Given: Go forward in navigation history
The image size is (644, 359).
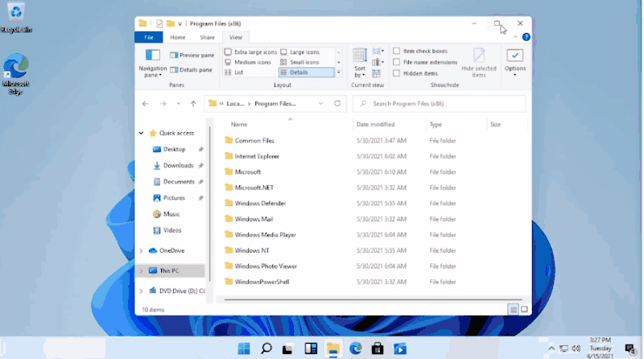Looking at the screenshot, I should pos(163,104).
